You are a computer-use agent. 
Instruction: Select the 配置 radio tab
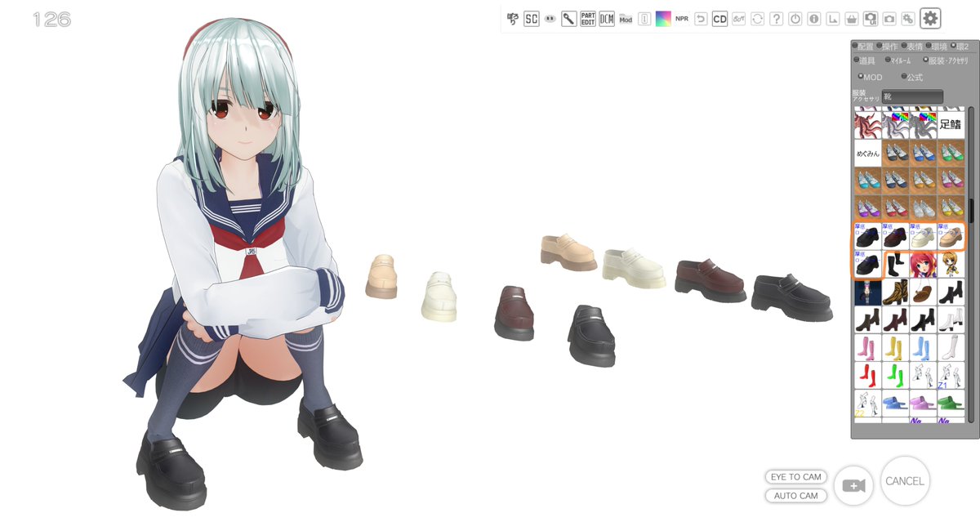[x=862, y=47]
